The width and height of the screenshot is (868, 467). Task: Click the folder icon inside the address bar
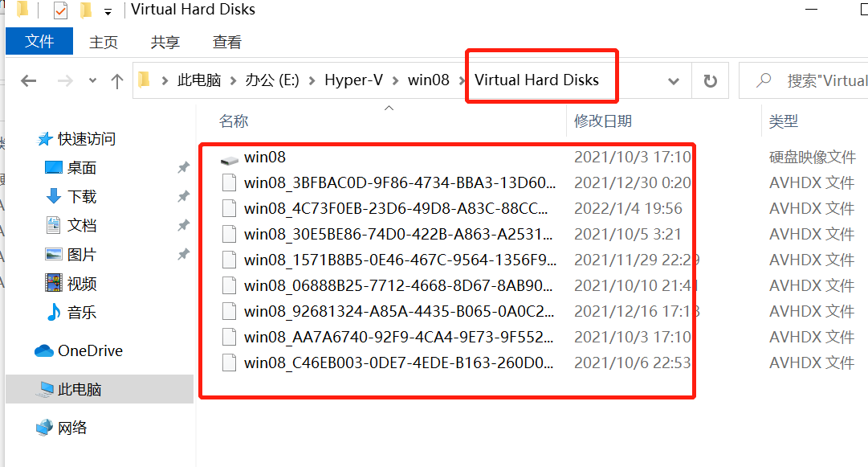click(x=142, y=80)
